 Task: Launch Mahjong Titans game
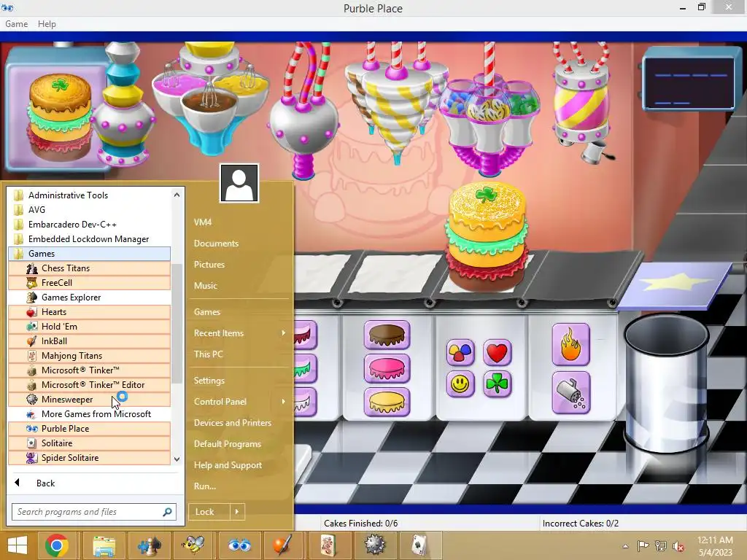click(89, 356)
